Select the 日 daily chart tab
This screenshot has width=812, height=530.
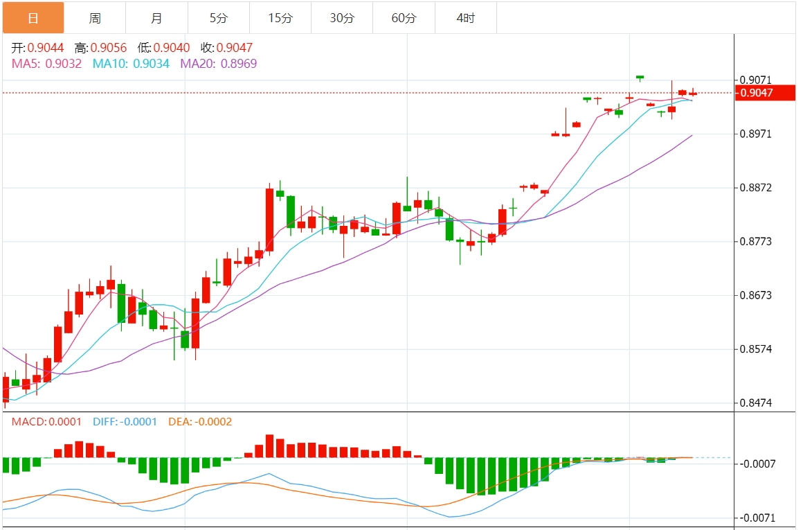[x=33, y=18]
